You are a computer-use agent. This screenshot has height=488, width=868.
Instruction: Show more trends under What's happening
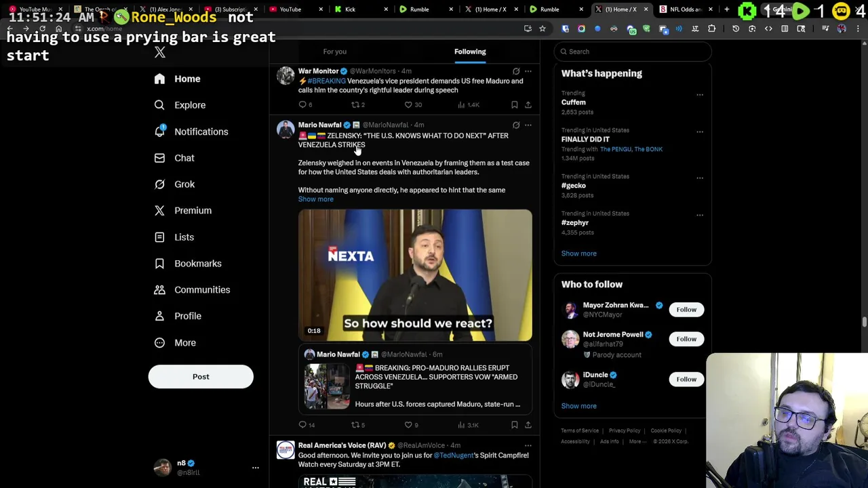pyautogui.click(x=578, y=253)
